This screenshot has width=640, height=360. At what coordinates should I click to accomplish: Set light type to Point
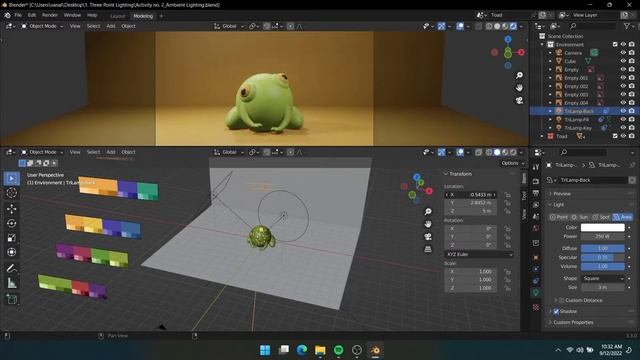[x=559, y=217]
